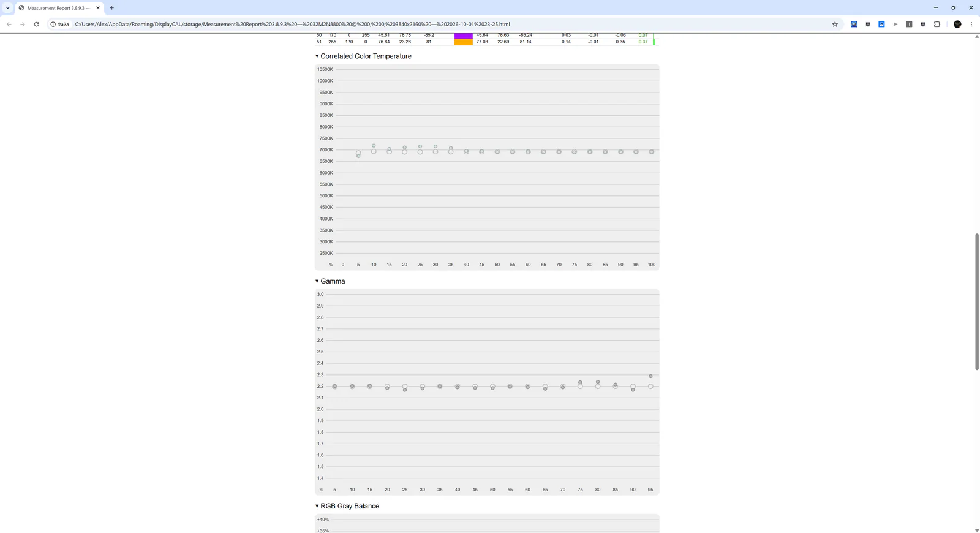Click the vertical scrollbar thumb

click(x=976, y=301)
